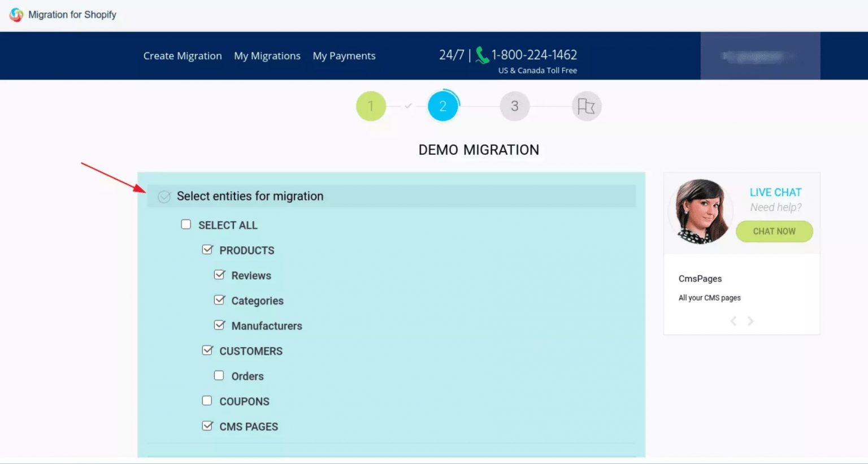Image resolution: width=868 pixels, height=464 pixels.
Task: Click the 1-800-224-1462 phone number
Action: [x=534, y=54]
